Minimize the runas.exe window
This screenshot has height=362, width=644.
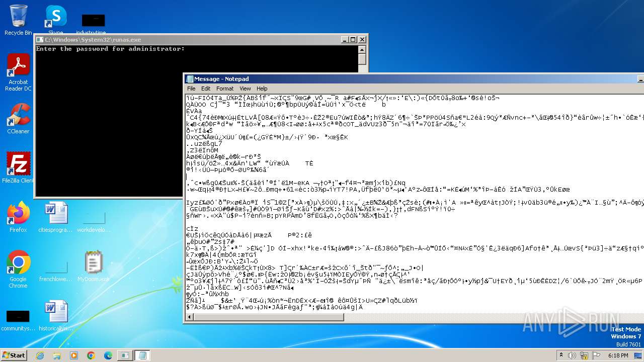click(344, 40)
